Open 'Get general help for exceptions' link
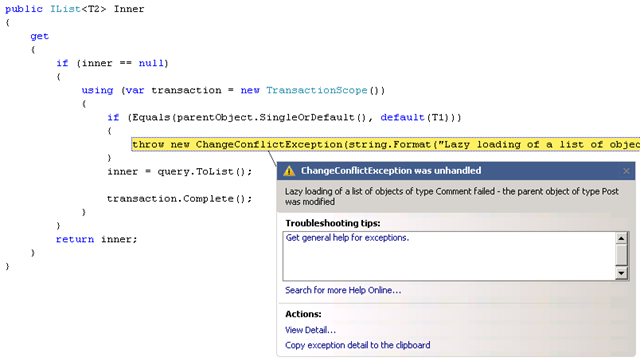The height and width of the screenshot is (361, 640). tap(347, 238)
